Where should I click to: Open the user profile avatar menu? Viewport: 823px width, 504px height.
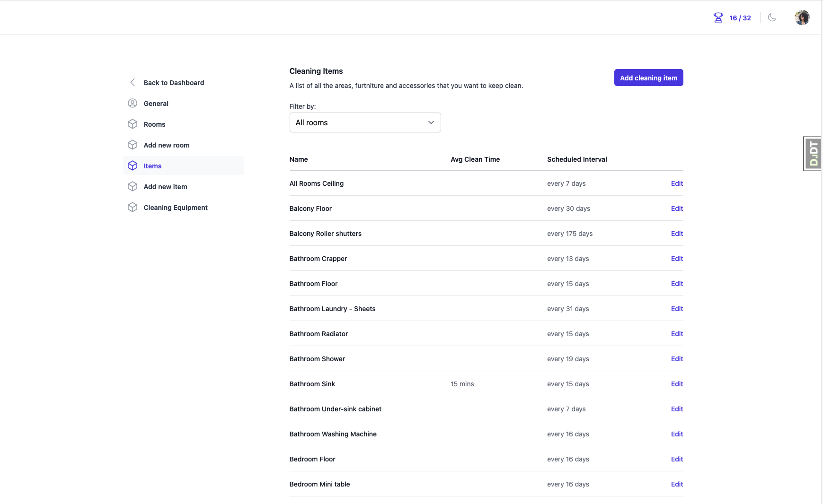coord(802,18)
